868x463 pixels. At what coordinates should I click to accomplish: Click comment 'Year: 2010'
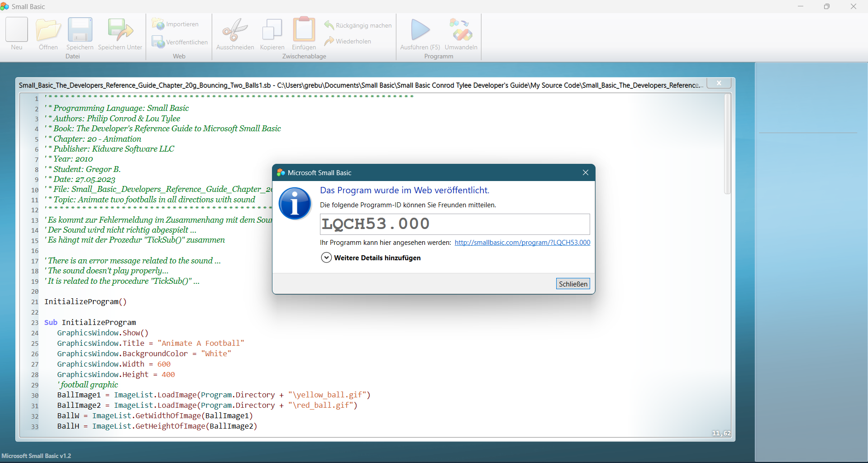pos(69,159)
